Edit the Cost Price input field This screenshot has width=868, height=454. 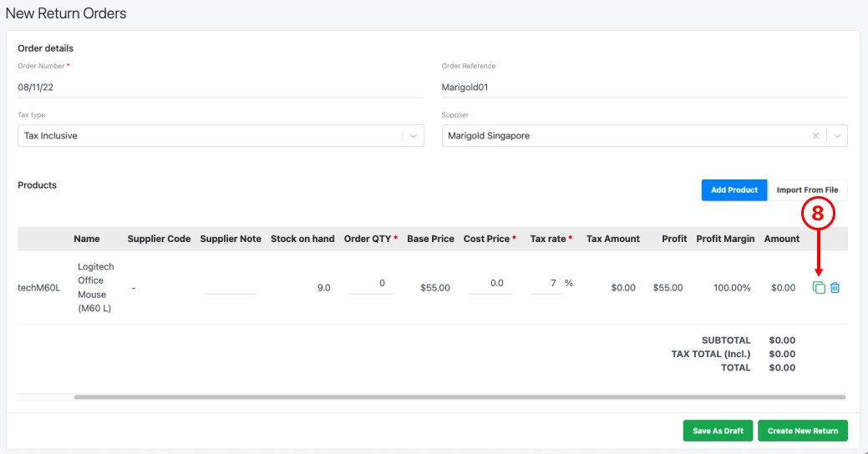pyautogui.click(x=490, y=283)
